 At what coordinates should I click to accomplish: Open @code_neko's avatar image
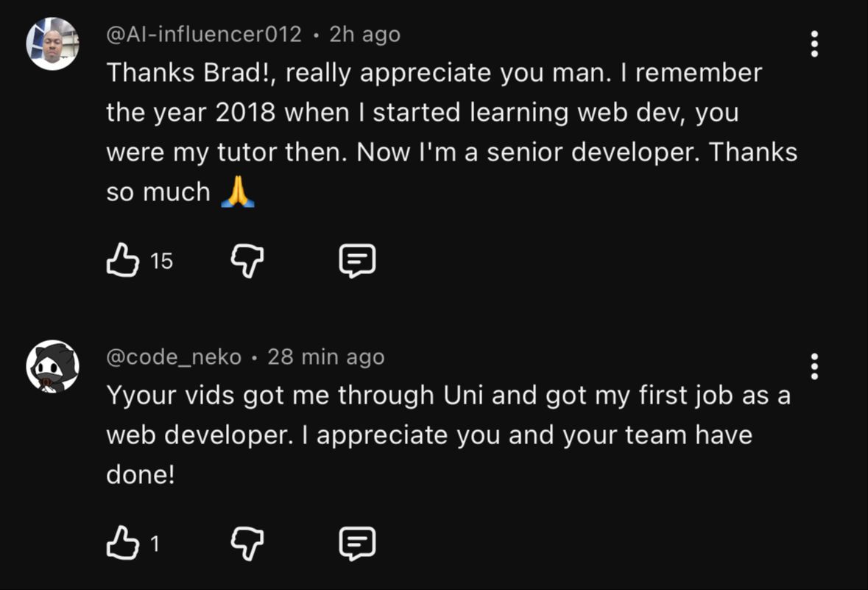tap(52, 366)
